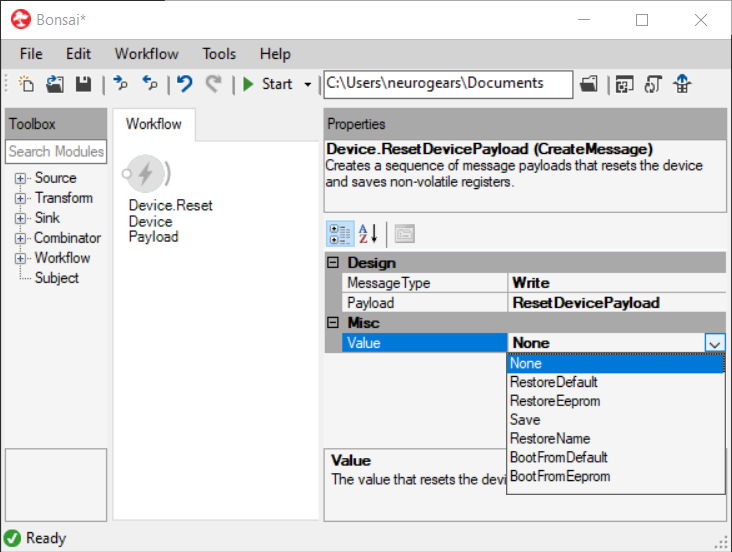Collapse the Design property section
The height and width of the screenshot is (552, 732).
pos(334,263)
